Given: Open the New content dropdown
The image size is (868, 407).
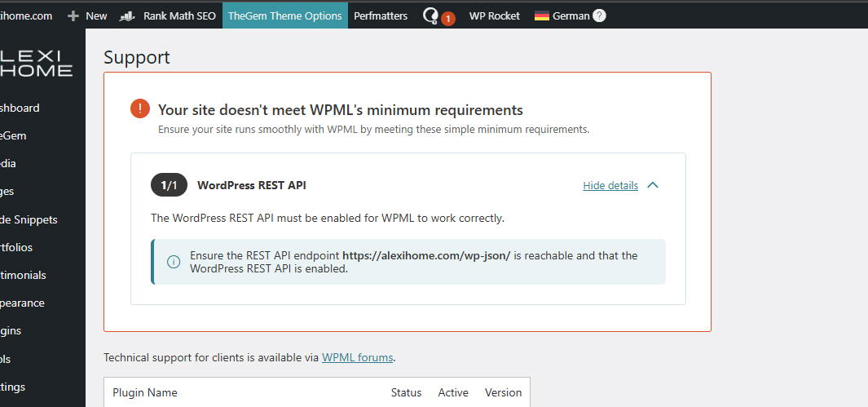Looking at the screenshot, I should tap(96, 15).
